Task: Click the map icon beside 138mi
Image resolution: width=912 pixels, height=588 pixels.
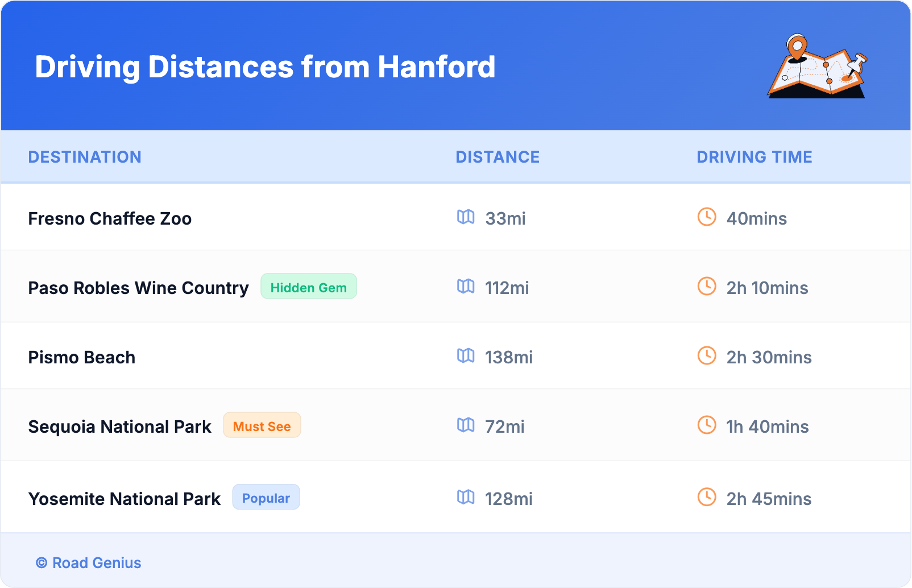Action: click(x=466, y=356)
